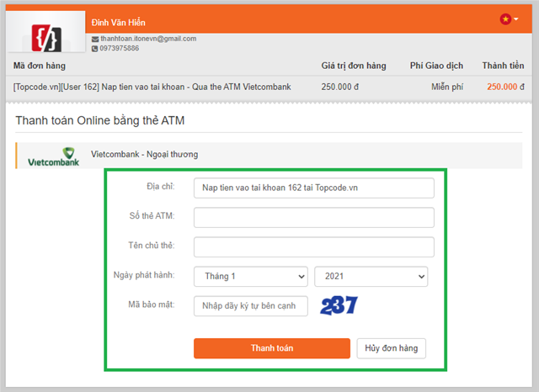Click the Thanh toán Online bằng thẻ ATM heading
This screenshot has height=392, width=539.
tap(100, 120)
